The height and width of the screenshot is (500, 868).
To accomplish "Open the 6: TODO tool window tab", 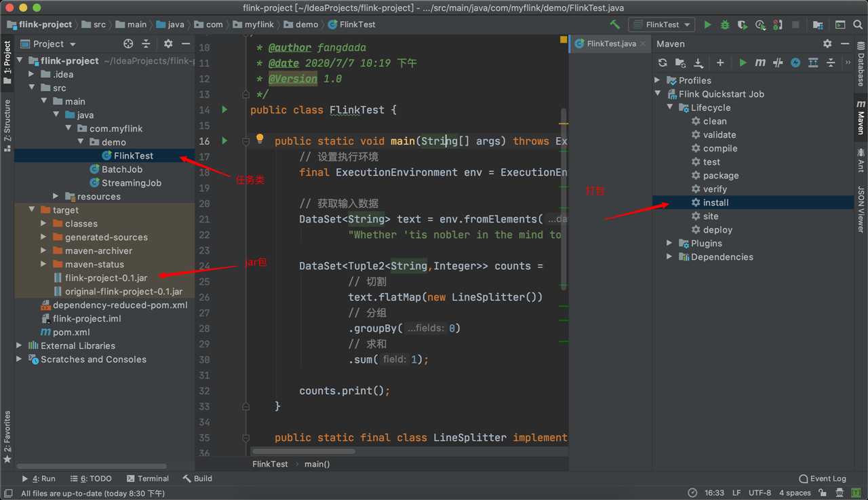I will (91, 478).
